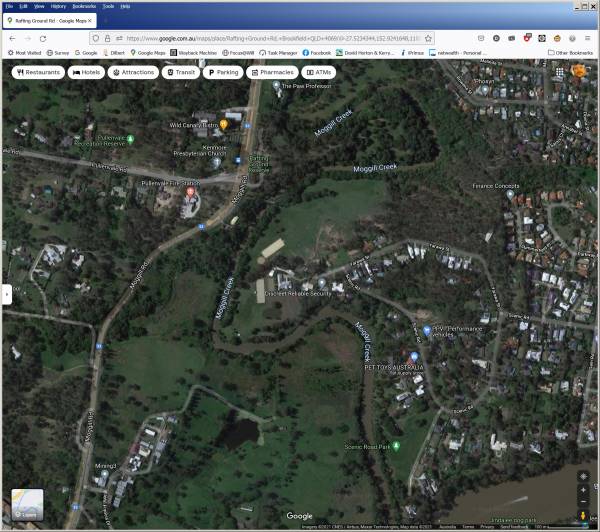
Task: Open the Tools menu
Action: 108,6
